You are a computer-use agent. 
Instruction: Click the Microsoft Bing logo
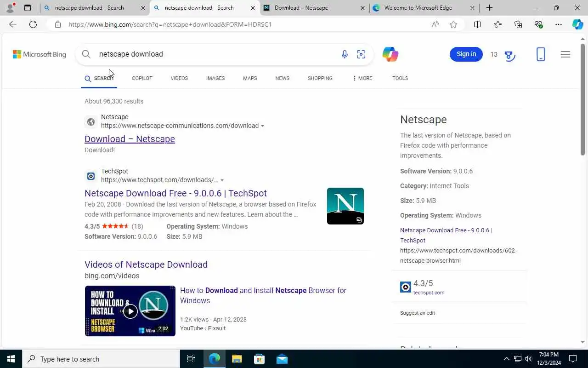[40, 54]
